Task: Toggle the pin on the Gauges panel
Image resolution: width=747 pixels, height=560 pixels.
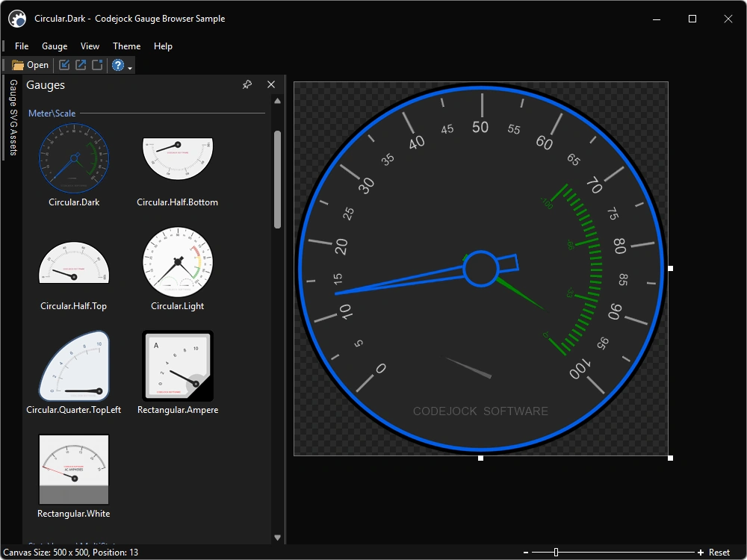Action: coord(247,85)
